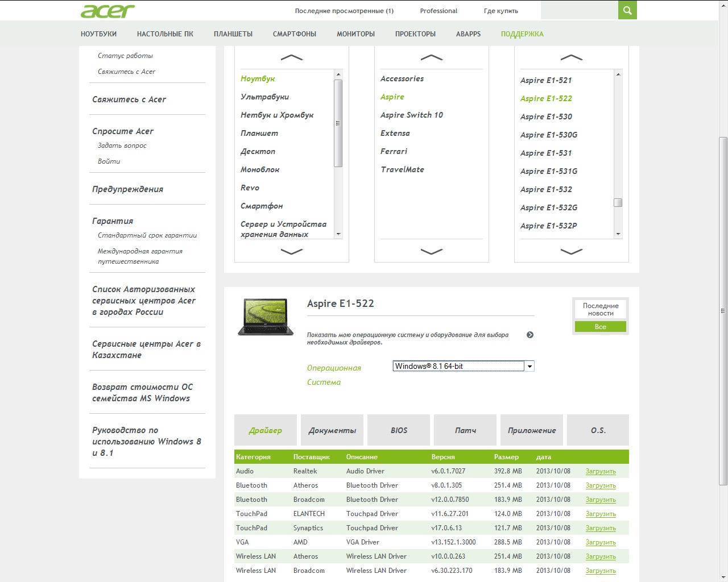Open Предупреждения sidebar link
Image resolution: width=728 pixels, height=582 pixels.
pyautogui.click(x=127, y=189)
